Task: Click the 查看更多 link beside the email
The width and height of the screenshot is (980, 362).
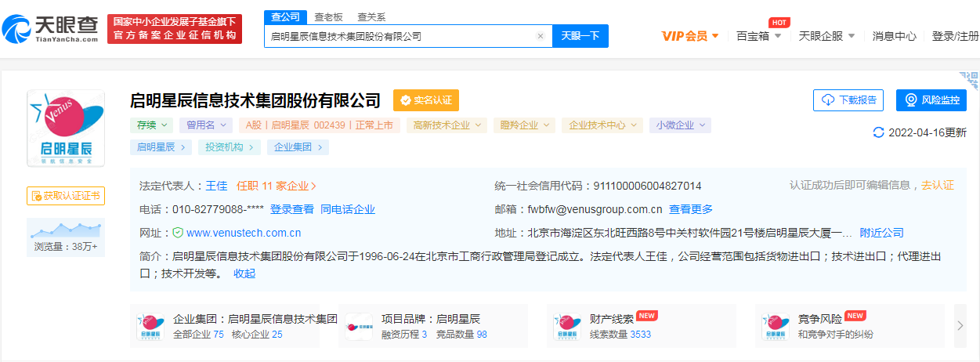Action: pos(691,209)
